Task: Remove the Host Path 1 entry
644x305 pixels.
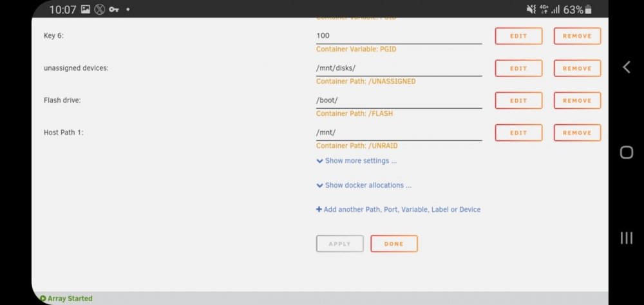Action: (577, 133)
